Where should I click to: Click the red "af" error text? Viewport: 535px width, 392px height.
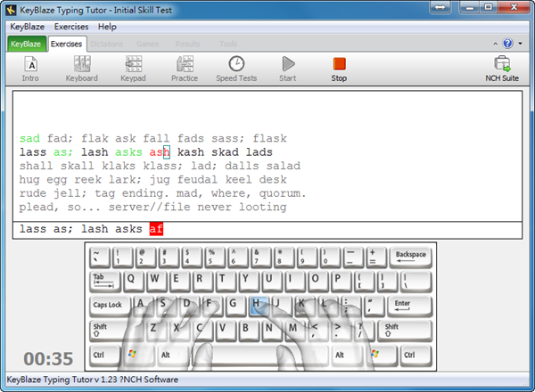(156, 229)
